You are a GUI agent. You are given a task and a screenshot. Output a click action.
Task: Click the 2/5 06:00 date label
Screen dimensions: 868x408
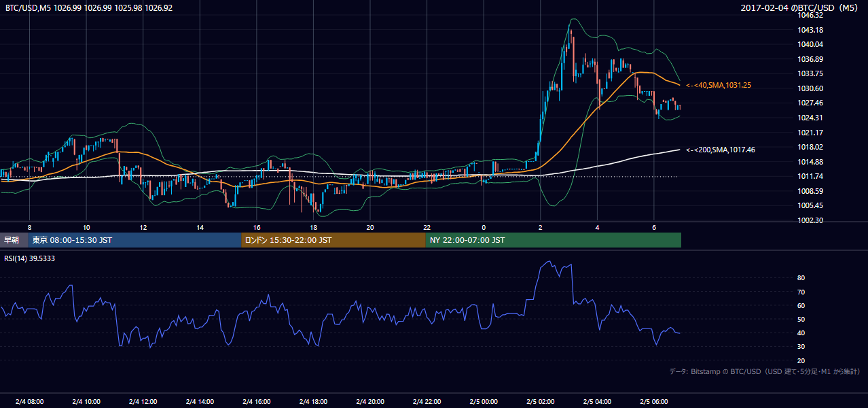(653, 401)
